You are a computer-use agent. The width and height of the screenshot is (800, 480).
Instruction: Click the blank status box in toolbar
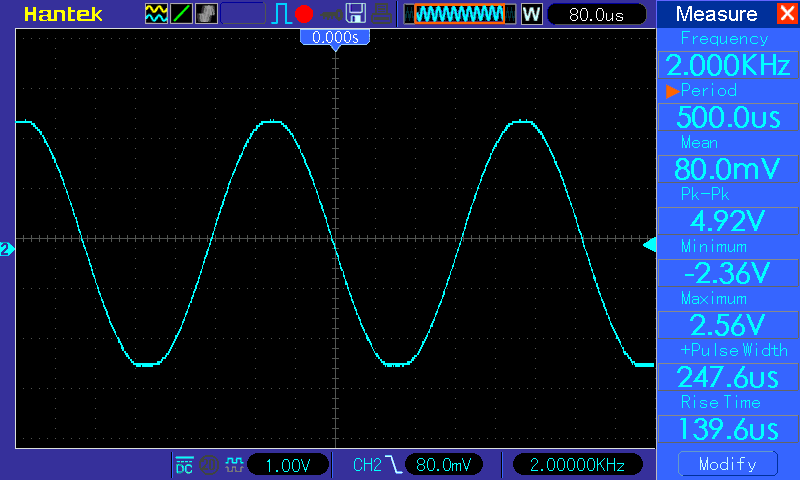(x=243, y=14)
